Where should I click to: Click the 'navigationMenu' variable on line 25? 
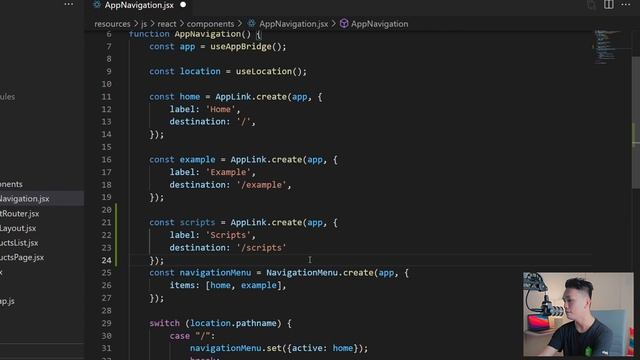pos(215,273)
